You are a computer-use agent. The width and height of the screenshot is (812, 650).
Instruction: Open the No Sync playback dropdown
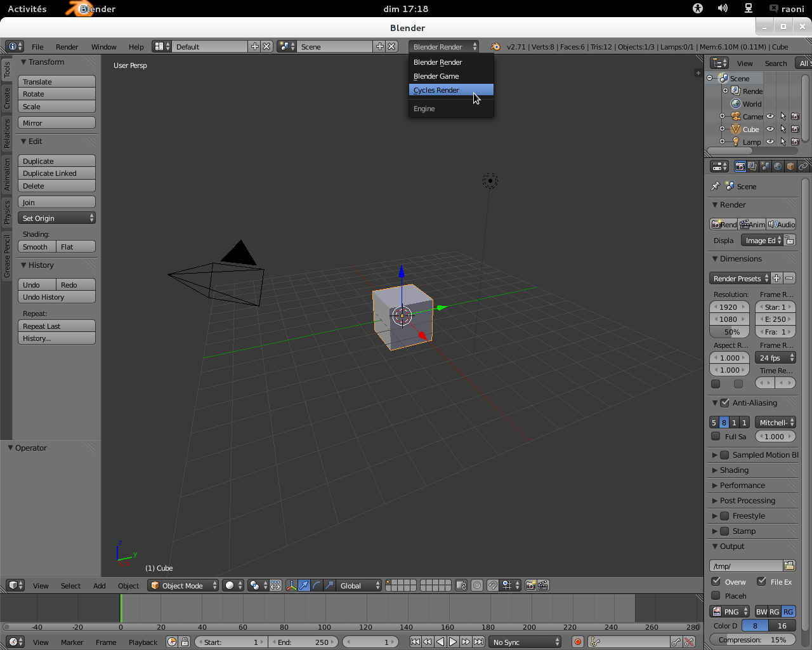[526, 642]
